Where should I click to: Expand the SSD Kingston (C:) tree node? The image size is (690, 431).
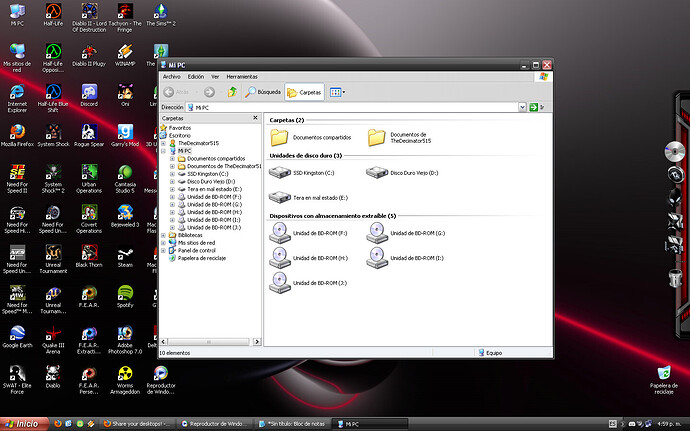[x=172, y=174]
